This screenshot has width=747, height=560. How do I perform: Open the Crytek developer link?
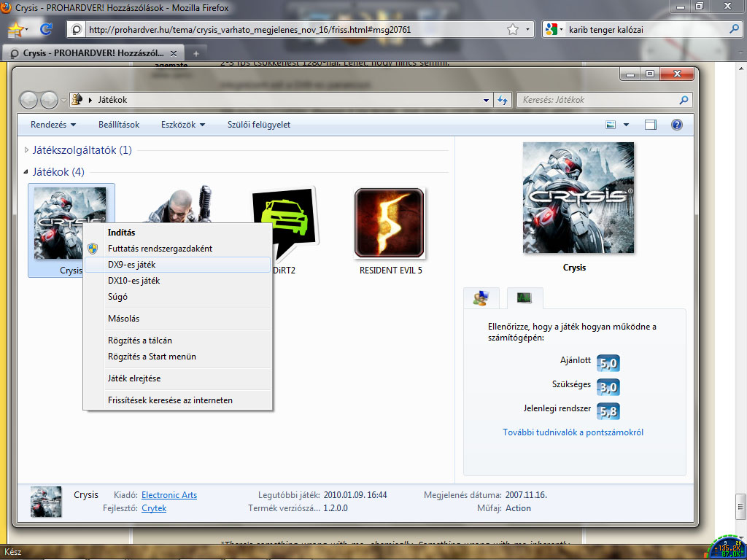pyautogui.click(x=154, y=508)
